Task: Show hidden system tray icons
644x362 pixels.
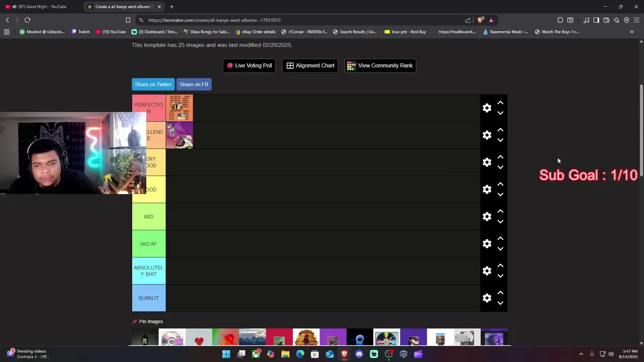Action: [x=581, y=354]
